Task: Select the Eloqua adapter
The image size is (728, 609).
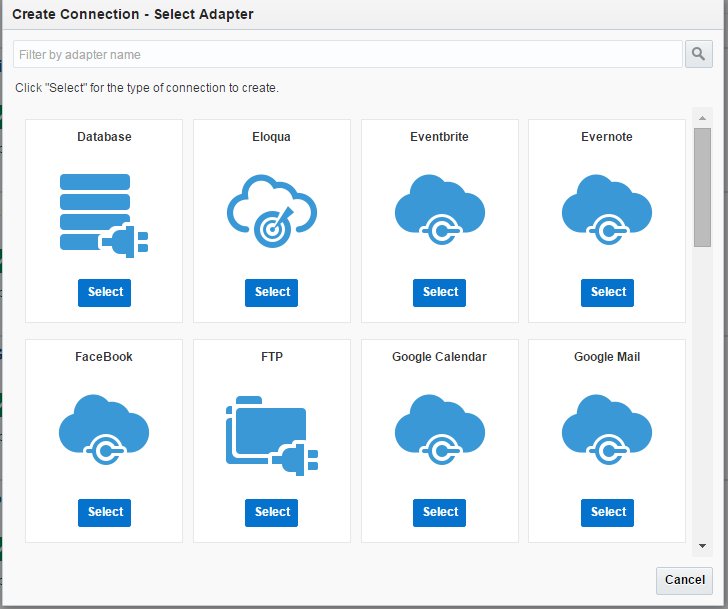Action: [272, 292]
